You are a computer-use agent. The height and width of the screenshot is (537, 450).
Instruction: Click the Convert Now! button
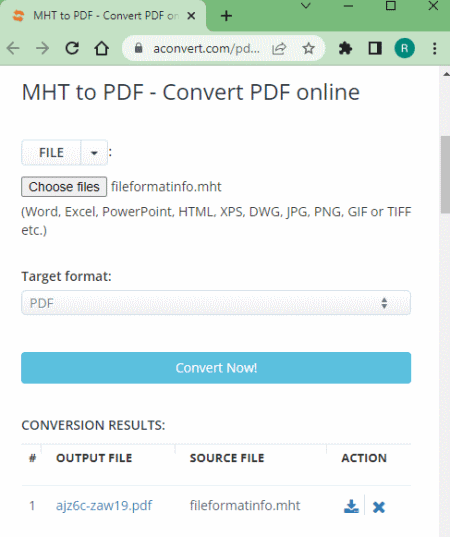click(x=216, y=368)
